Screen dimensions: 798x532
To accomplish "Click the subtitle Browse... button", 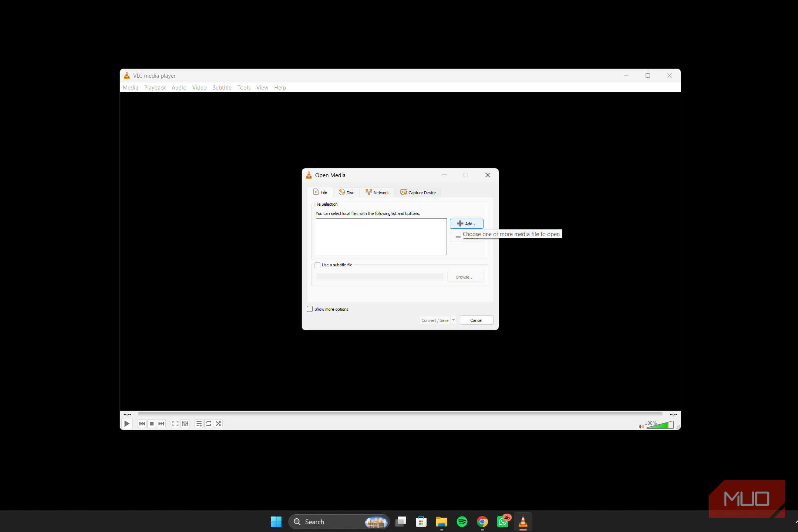I will click(465, 277).
